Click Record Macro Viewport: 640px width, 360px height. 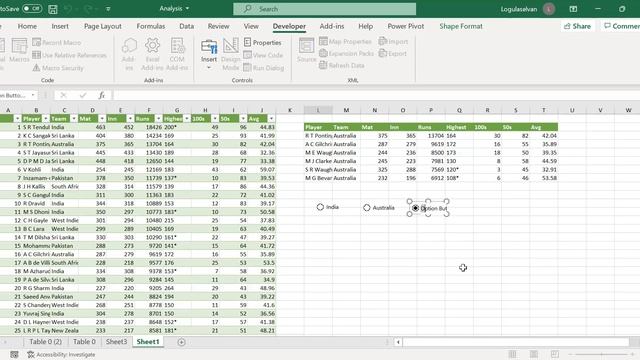(57, 42)
